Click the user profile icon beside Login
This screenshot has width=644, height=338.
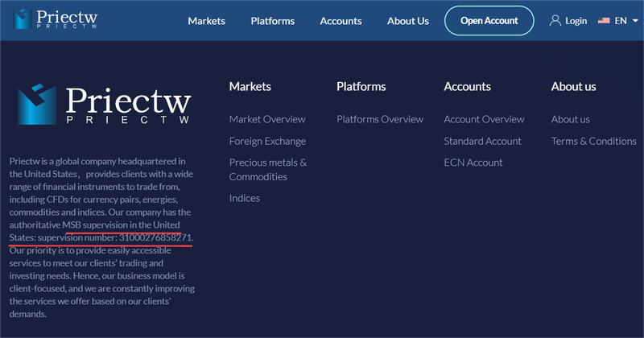point(555,21)
